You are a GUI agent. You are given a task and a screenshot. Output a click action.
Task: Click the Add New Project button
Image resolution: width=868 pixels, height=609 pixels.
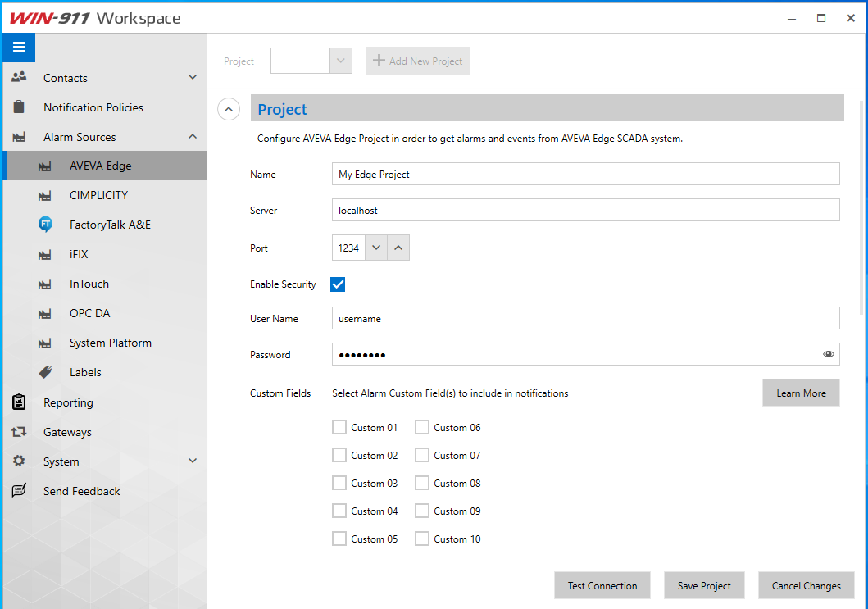pos(417,61)
